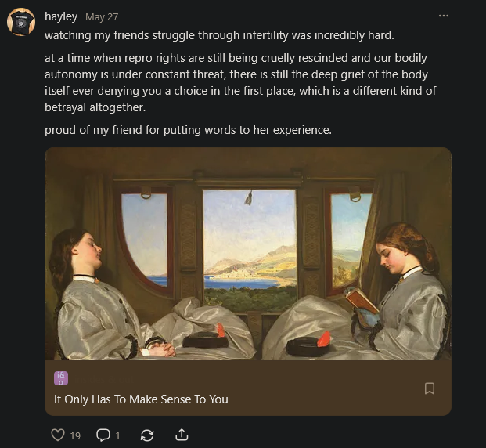The image size is (486, 448).
Task: Like the post with the heart icon
Action: pos(57,435)
